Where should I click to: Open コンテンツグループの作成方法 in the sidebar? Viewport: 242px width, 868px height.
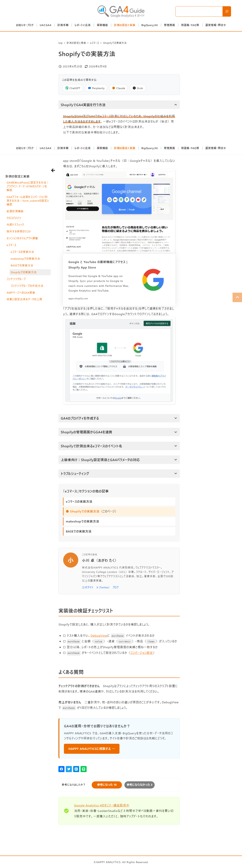[27, 286]
